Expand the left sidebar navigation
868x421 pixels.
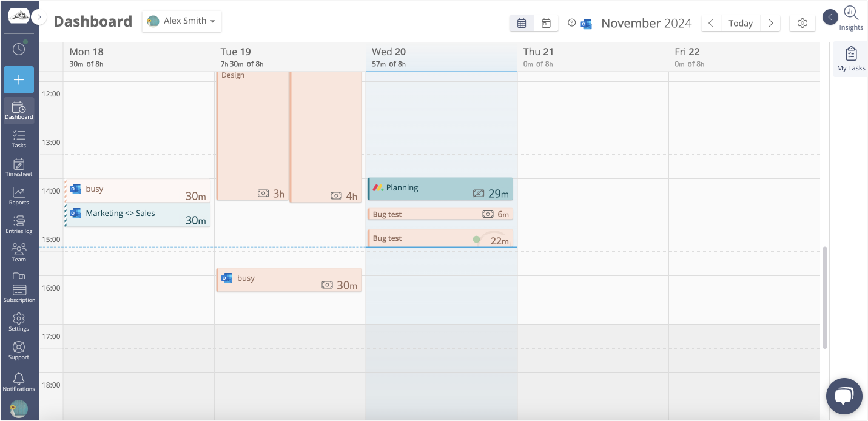coord(39,17)
